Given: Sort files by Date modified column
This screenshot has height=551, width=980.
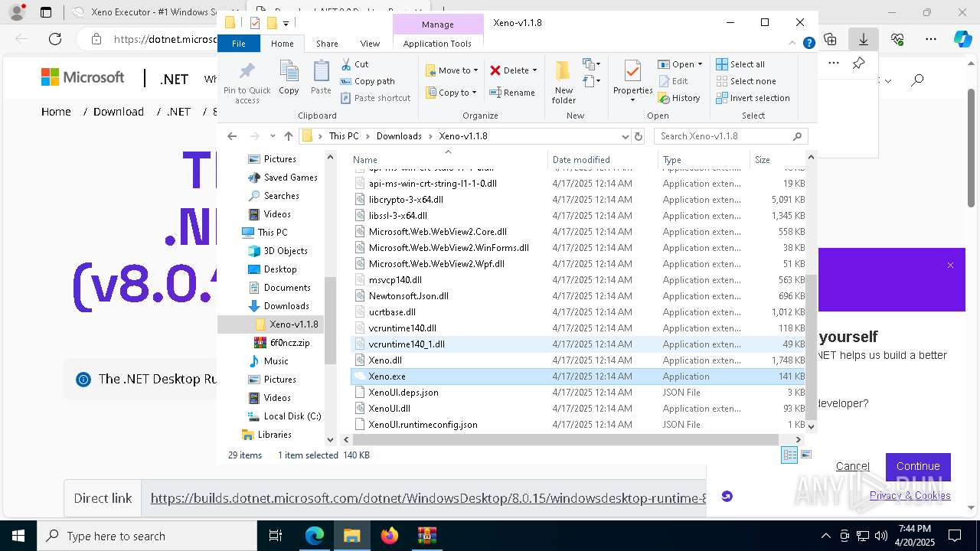Looking at the screenshot, I should pyautogui.click(x=603, y=160).
